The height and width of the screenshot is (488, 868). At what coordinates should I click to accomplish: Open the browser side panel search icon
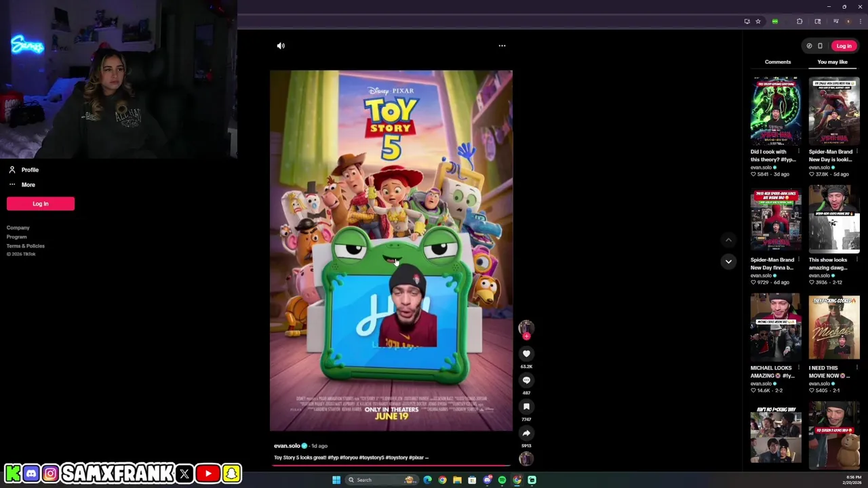click(818, 21)
